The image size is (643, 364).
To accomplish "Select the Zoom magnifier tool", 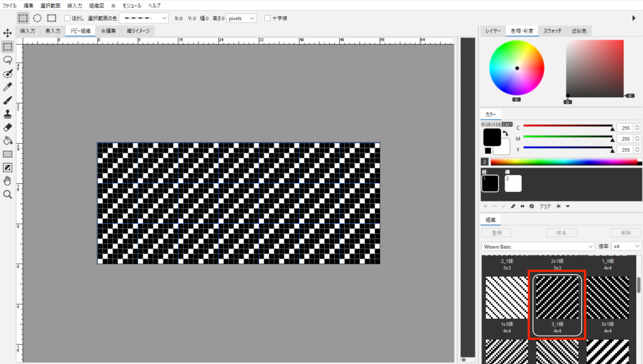I will coord(8,195).
